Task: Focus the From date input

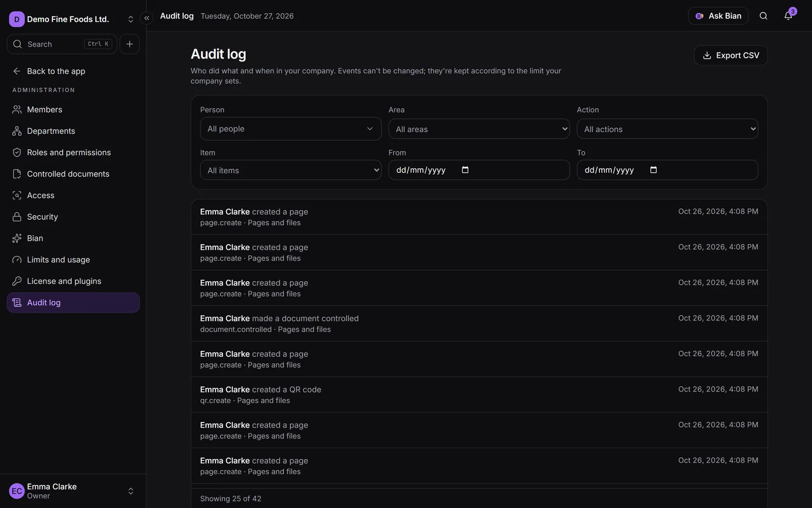Action: [479, 170]
